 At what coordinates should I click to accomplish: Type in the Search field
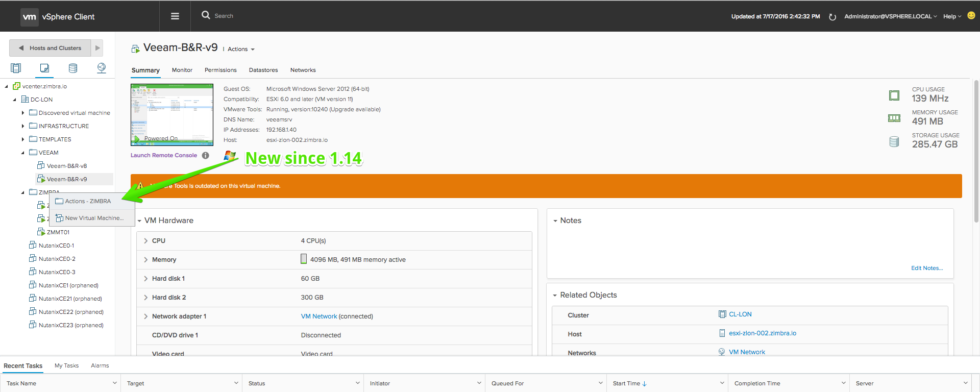pos(224,16)
